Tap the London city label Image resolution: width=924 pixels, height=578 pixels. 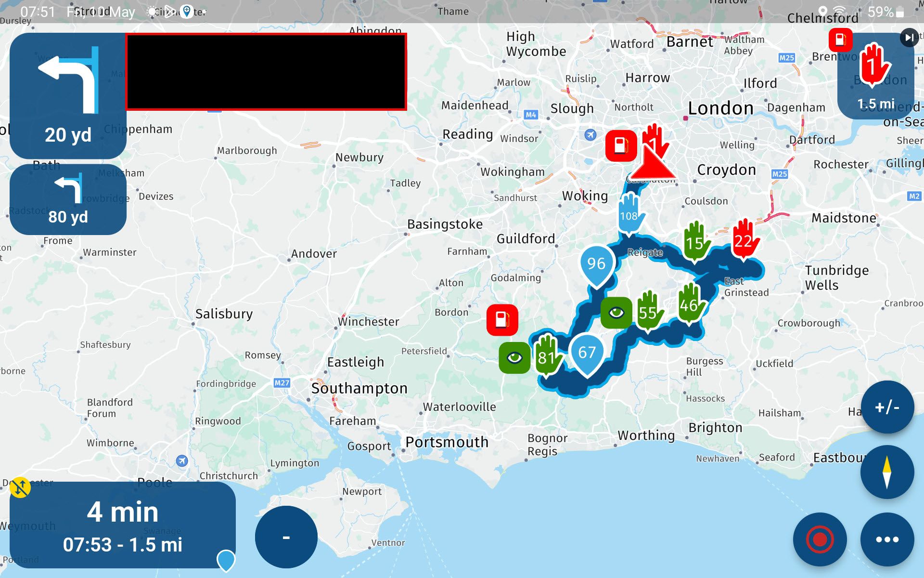720,108
